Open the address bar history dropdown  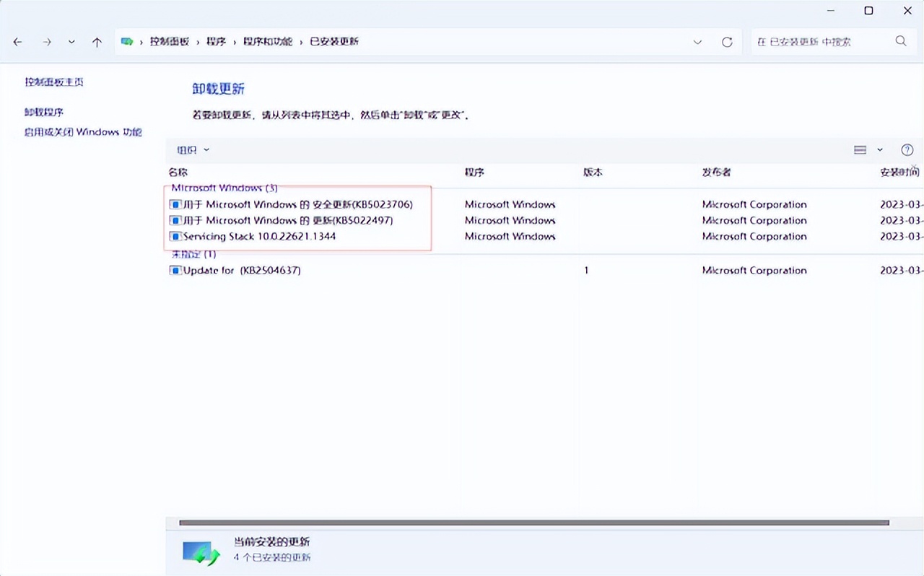(697, 42)
